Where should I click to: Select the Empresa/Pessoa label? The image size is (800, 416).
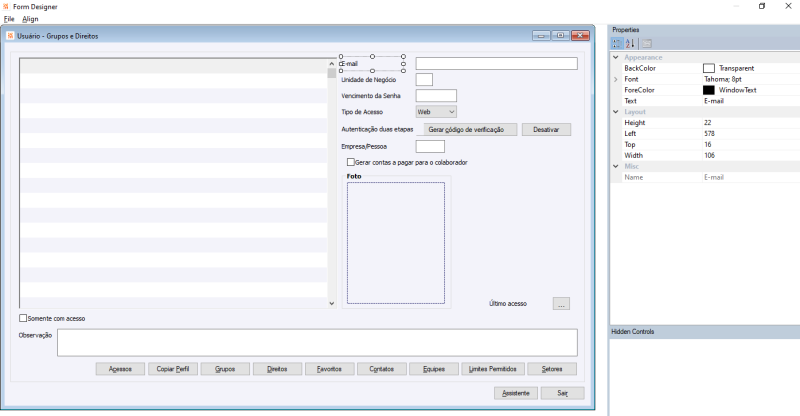pos(364,146)
